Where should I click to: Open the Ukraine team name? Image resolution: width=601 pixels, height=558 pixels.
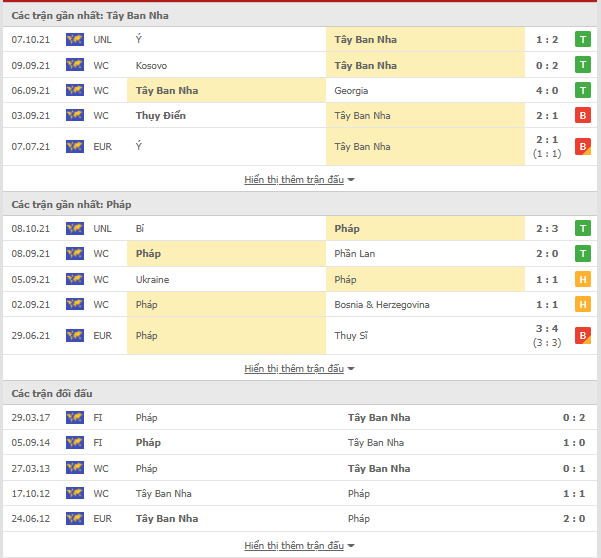tap(152, 279)
